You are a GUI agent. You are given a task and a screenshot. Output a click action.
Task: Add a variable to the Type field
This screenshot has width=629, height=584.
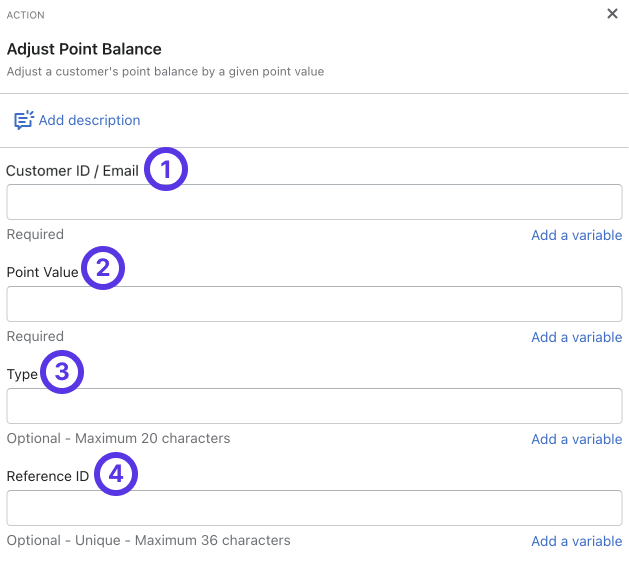[576, 439]
